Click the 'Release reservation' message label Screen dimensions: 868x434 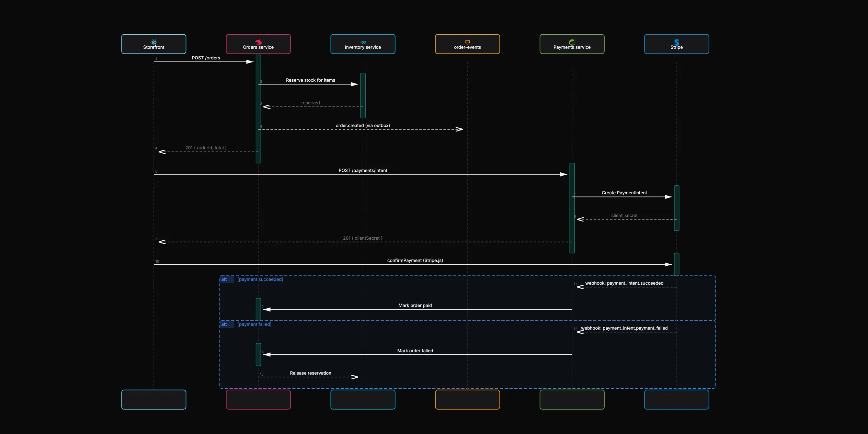[310, 373]
